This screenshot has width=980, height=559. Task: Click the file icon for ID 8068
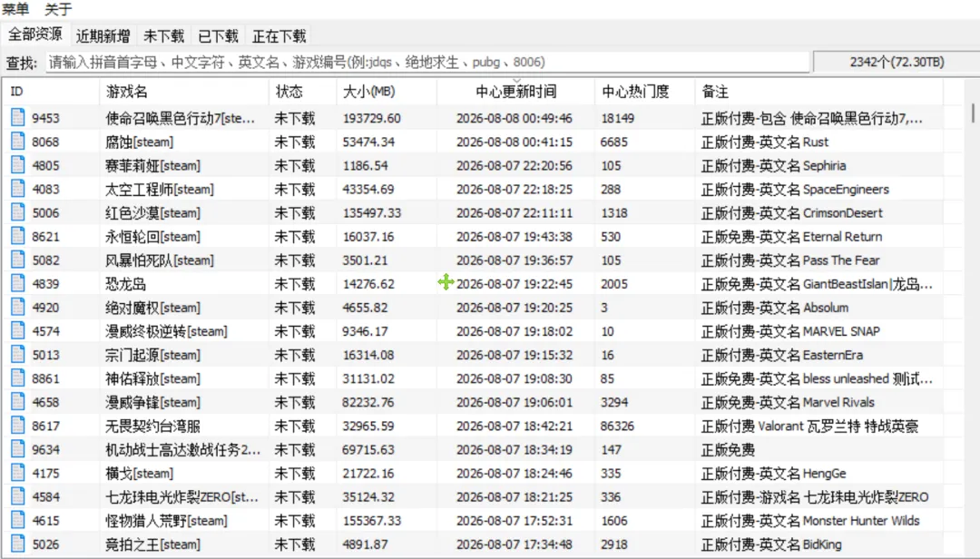point(17,142)
